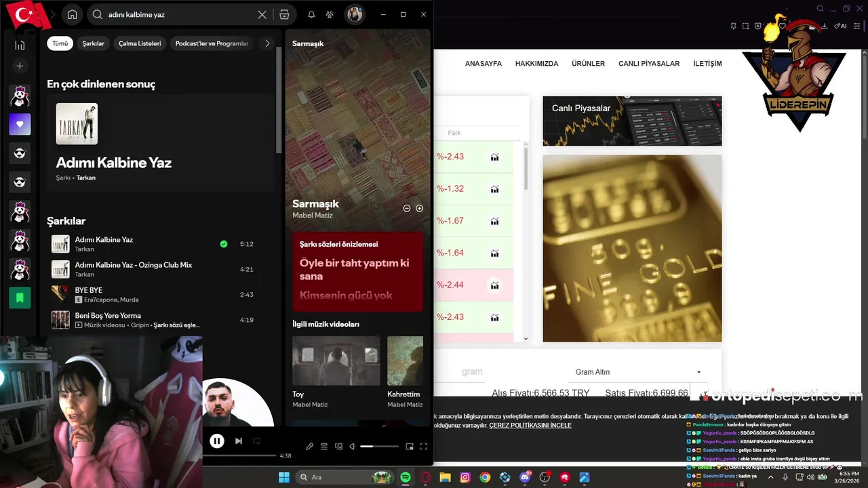The width and height of the screenshot is (868, 488).
Task: Toggle the green saved checkmark on Adımı Kalbine Yaz
Action: point(224,244)
